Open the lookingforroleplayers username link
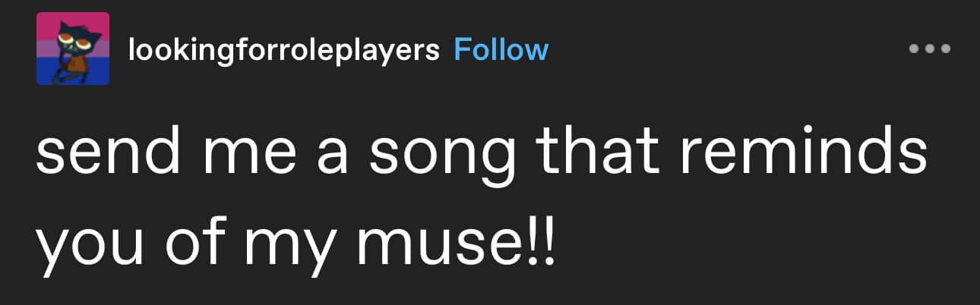Image resolution: width=980 pixels, height=305 pixels. (x=284, y=50)
